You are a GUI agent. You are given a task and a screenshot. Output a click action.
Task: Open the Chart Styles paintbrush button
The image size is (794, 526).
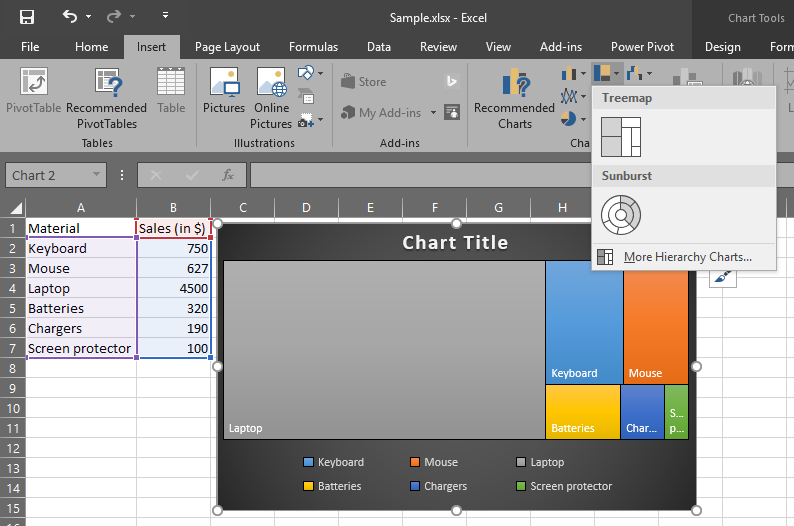[723, 277]
